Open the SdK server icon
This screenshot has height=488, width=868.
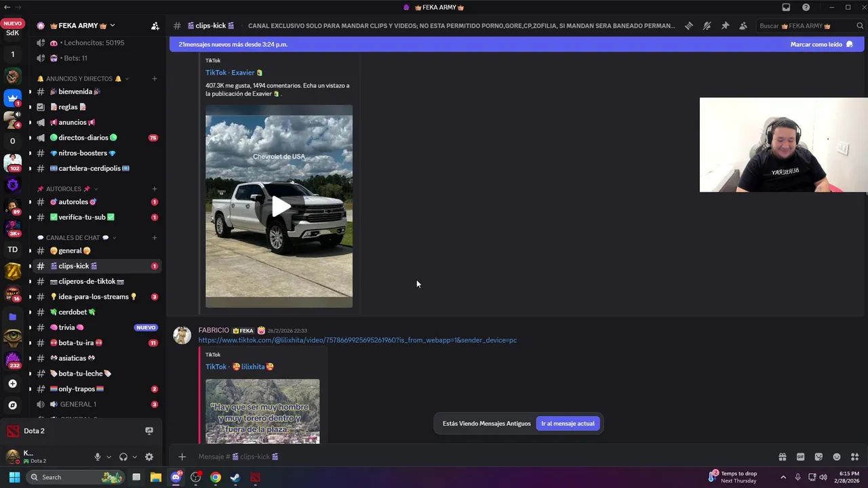[x=12, y=33]
